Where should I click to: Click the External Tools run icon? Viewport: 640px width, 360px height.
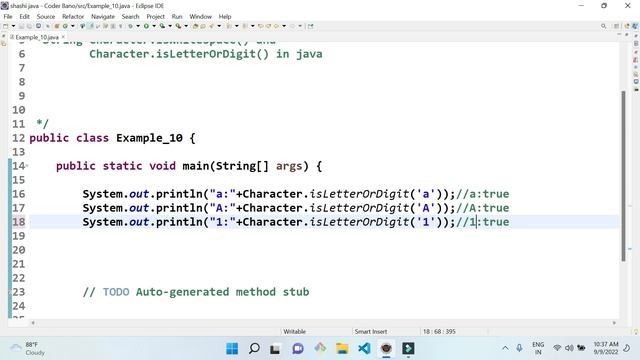(x=178, y=26)
